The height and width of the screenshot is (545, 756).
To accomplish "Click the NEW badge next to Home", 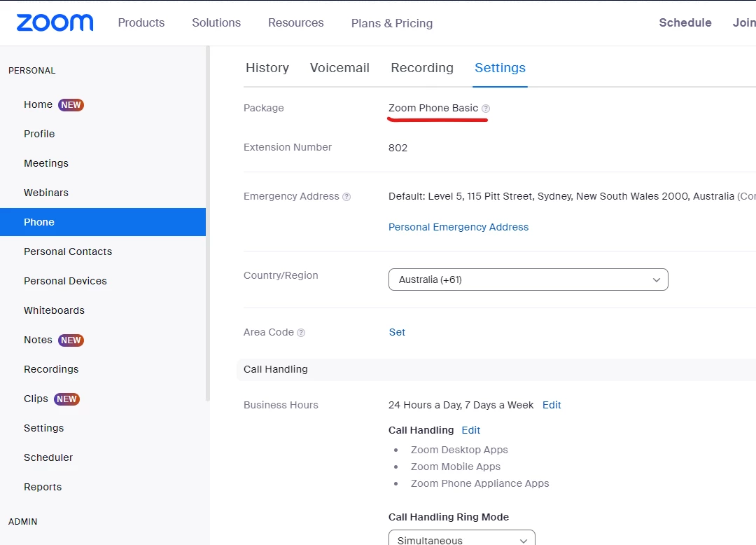I will click(x=71, y=104).
